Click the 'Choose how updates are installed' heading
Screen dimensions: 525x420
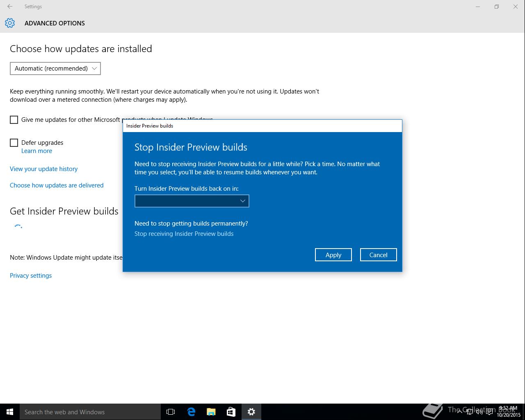(81, 49)
